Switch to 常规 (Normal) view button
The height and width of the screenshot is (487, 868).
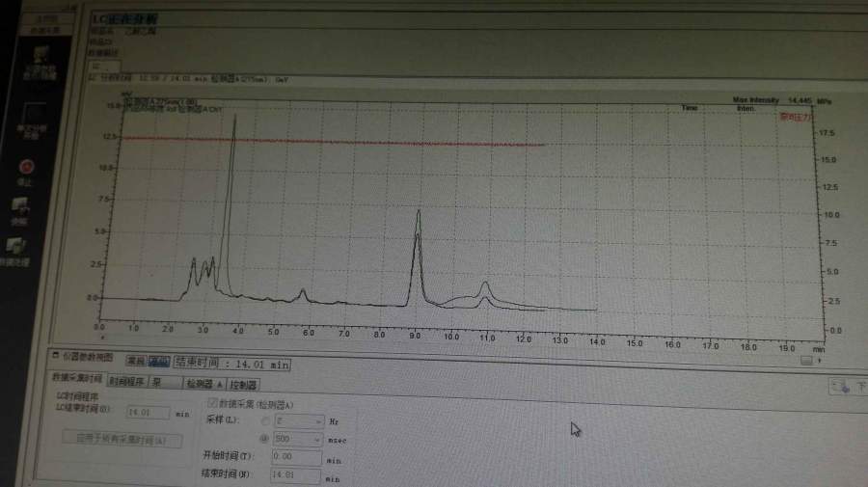pos(136,361)
